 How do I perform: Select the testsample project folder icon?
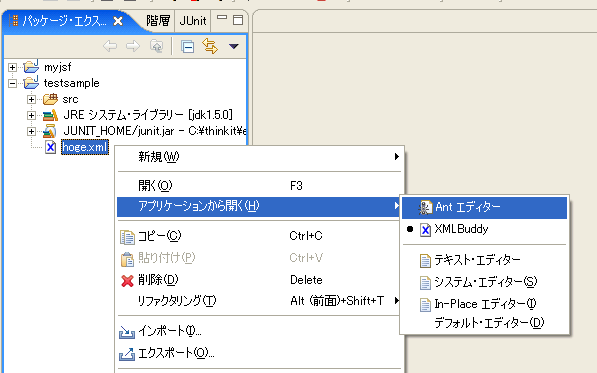[x=31, y=83]
